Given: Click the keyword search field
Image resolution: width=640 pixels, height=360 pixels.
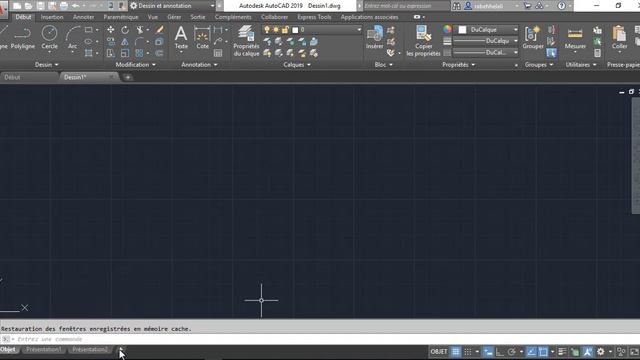Looking at the screenshot, I should tap(406, 6).
